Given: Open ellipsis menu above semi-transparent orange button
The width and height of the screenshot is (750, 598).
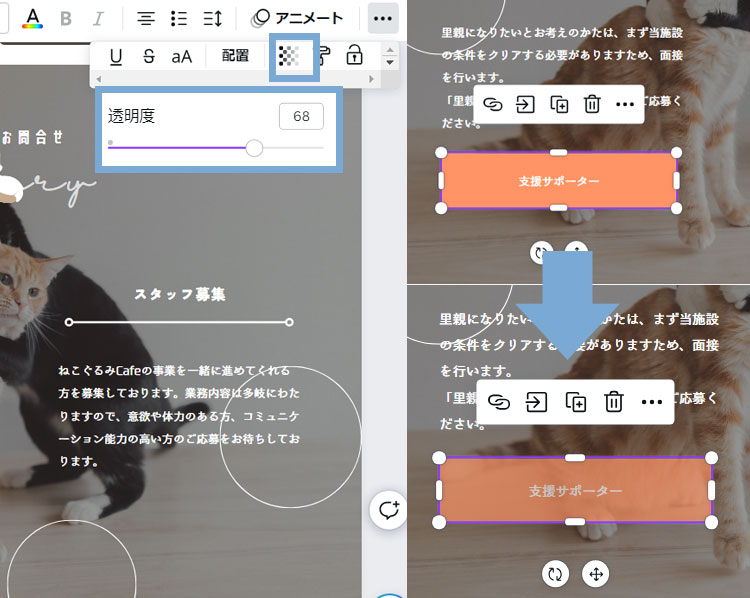Looking at the screenshot, I should pyautogui.click(x=651, y=402).
